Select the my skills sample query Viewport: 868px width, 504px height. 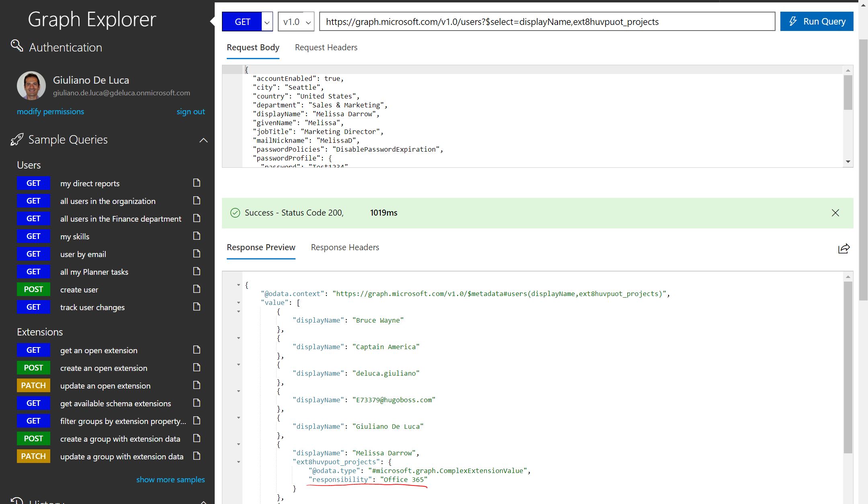[x=75, y=237]
